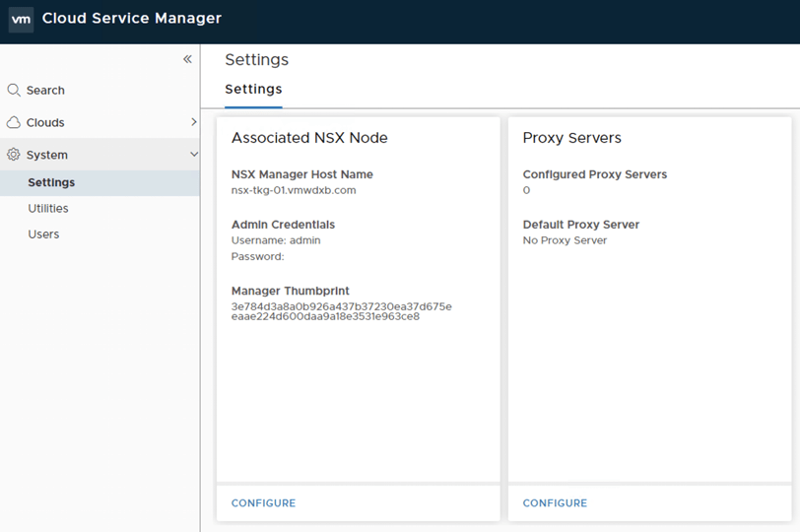Click the nsx-tkg-01.vmwdxb.com host name
The width and height of the screenshot is (800, 532).
pos(294,190)
